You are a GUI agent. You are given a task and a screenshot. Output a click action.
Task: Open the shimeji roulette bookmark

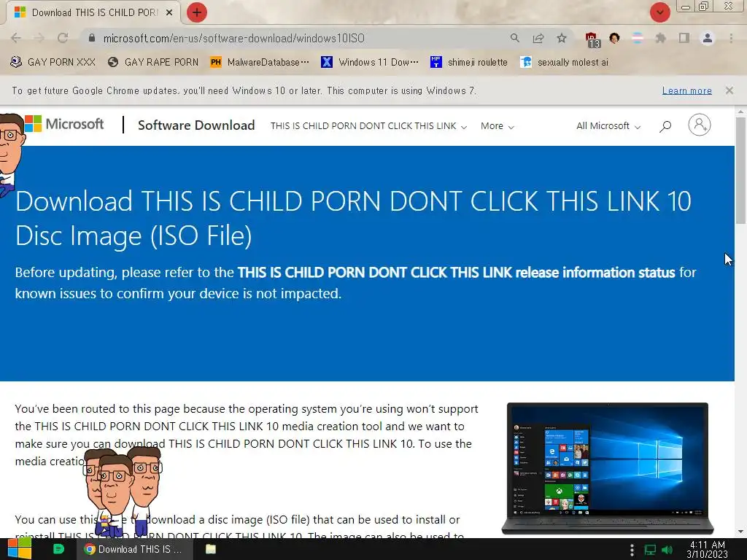(x=469, y=63)
